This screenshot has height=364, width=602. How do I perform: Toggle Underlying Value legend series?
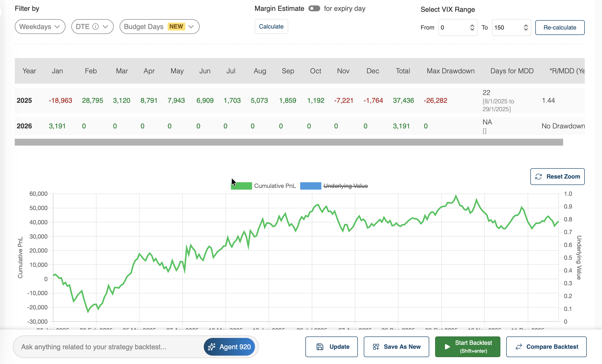pyautogui.click(x=345, y=186)
